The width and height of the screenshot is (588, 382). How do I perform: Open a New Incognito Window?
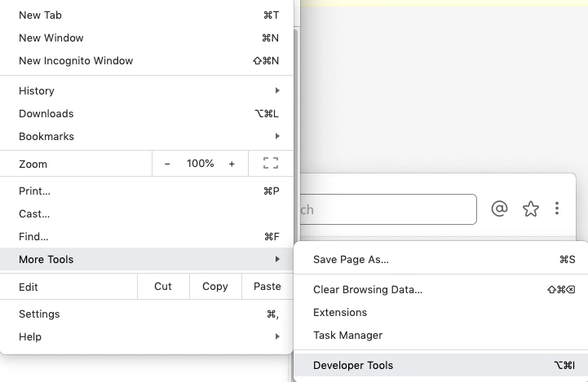146,60
